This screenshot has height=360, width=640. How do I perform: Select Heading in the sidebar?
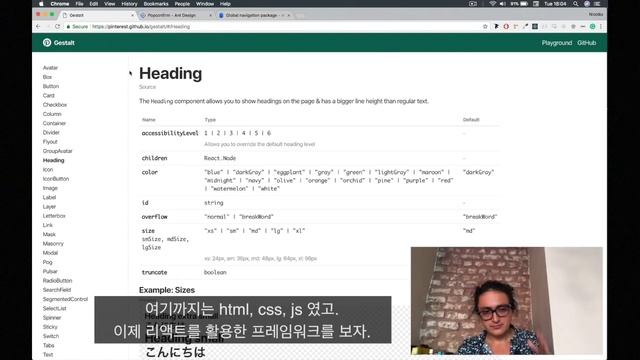click(53, 160)
